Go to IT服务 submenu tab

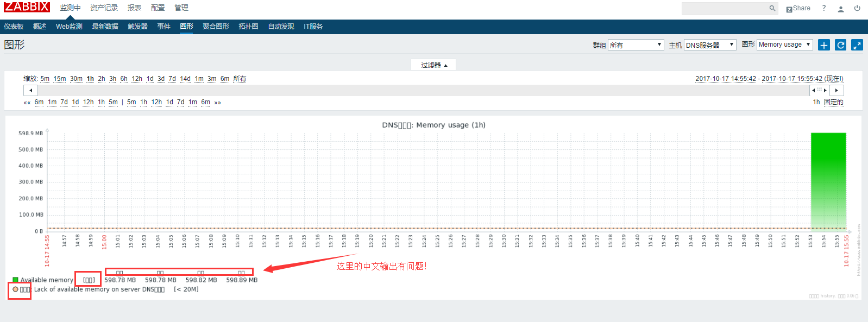pos(313,27)
